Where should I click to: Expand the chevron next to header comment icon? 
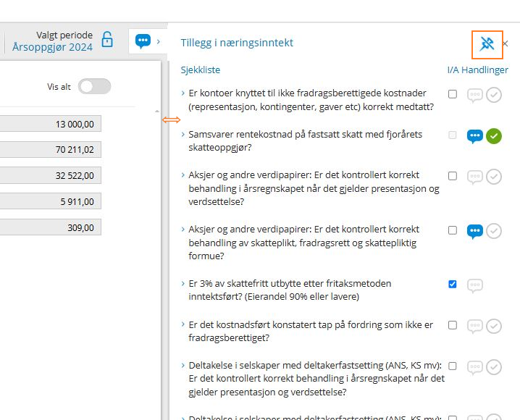pos(159,41)
